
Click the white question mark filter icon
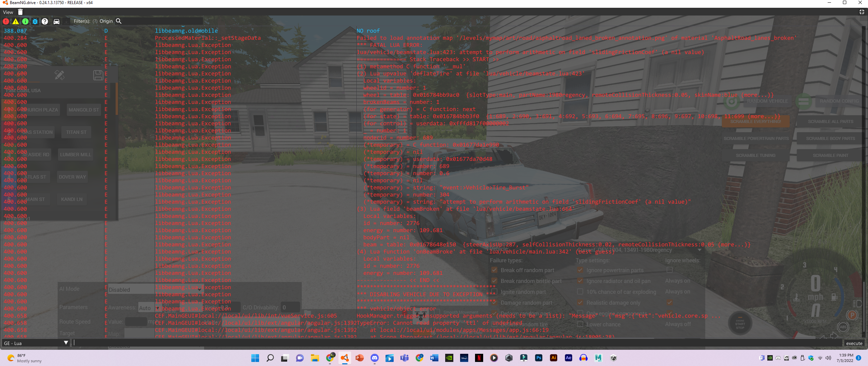click(x=45, y=21)
